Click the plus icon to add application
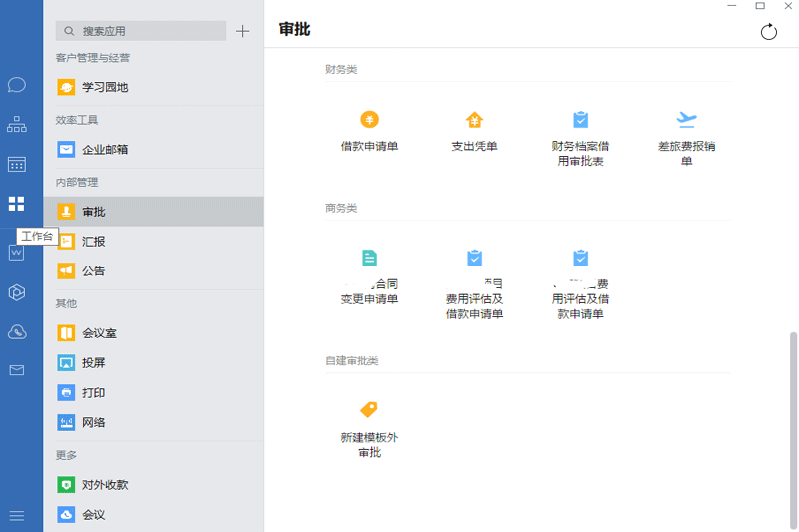Image resolution: width=799 pixels, height=532 pixels. click(242, 32)
